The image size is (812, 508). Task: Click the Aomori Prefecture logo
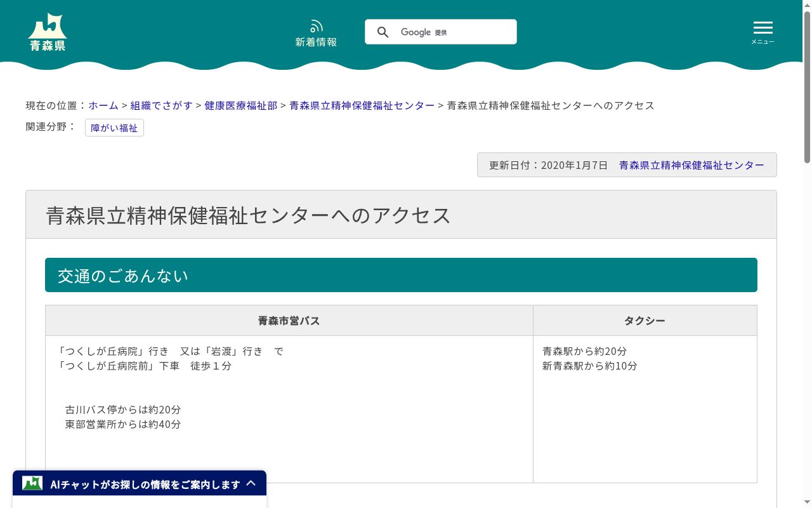click(x=48, y=32)
